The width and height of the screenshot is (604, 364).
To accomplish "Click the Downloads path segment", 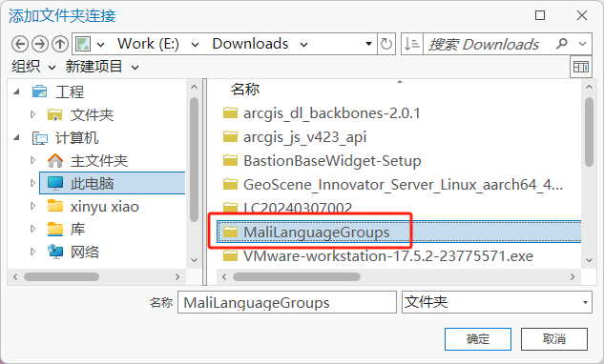I will pyautogui.click(x=250, y=44).
